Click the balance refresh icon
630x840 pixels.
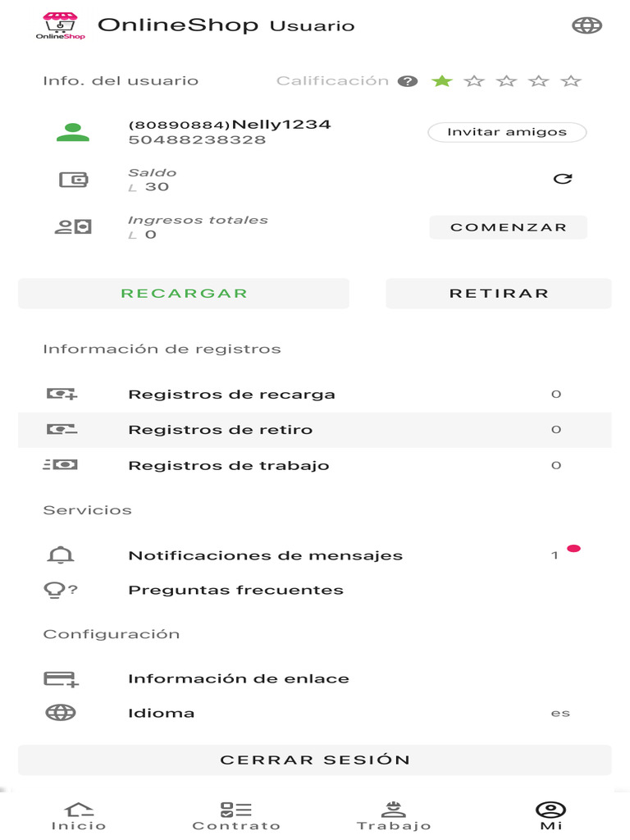pos(563,179)
